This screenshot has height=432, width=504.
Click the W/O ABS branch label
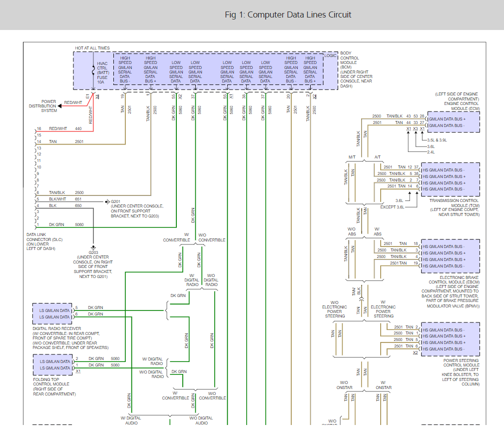click(x=352, y=231)
